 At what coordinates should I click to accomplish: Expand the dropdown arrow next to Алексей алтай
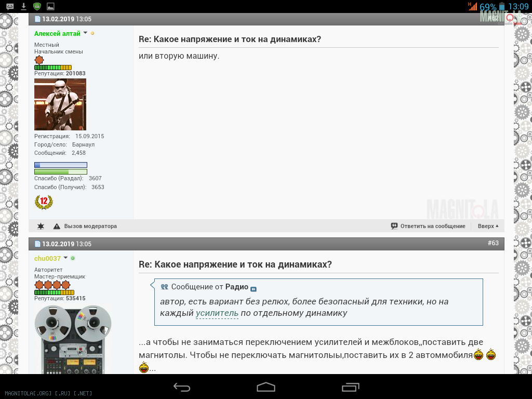86,33
